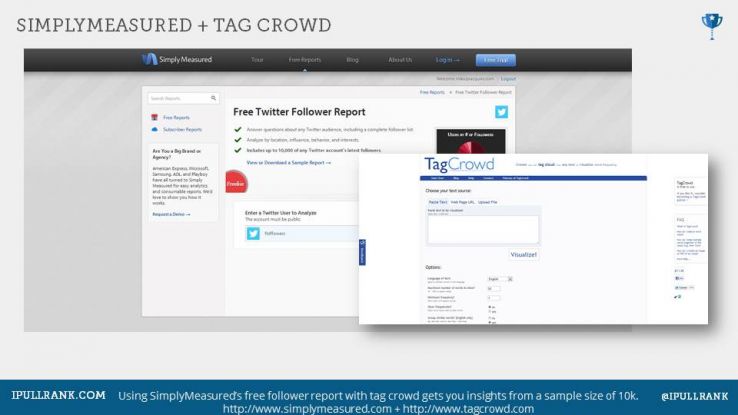Viewport: 738px width, 415px height.
Task: Open the Log in menu in navigation
Action: (x=446, y=60)
